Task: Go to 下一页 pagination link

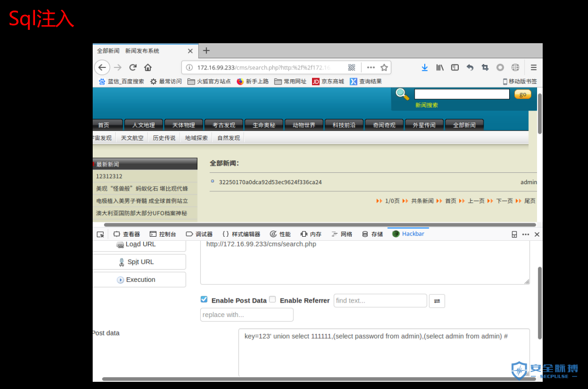Action: pos(504,201)
